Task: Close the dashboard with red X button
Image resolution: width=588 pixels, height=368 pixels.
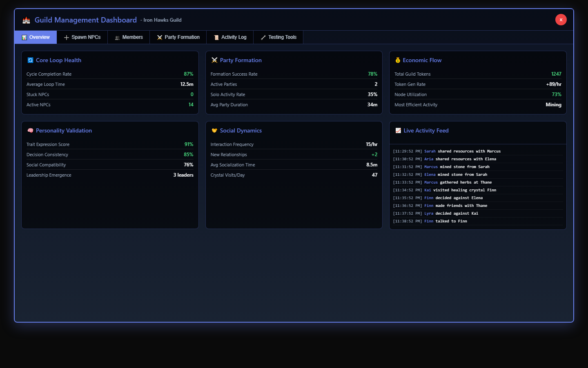Action: [561, 20]
